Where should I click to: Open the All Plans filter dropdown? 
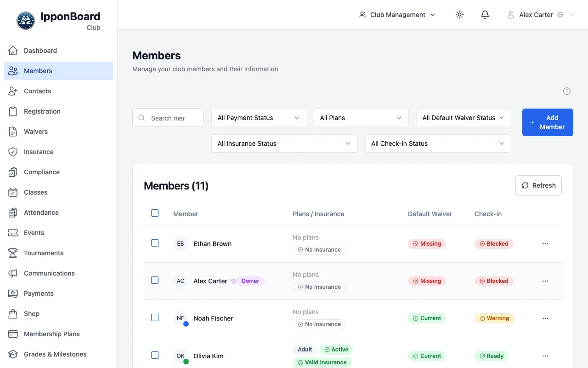tap(361, 118)
